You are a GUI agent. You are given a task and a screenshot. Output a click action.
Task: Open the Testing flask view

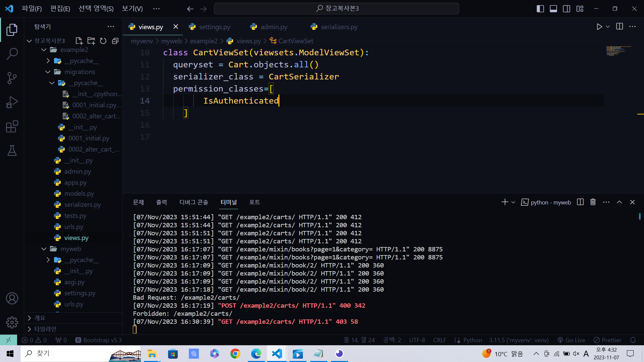(x=12, y=151)
